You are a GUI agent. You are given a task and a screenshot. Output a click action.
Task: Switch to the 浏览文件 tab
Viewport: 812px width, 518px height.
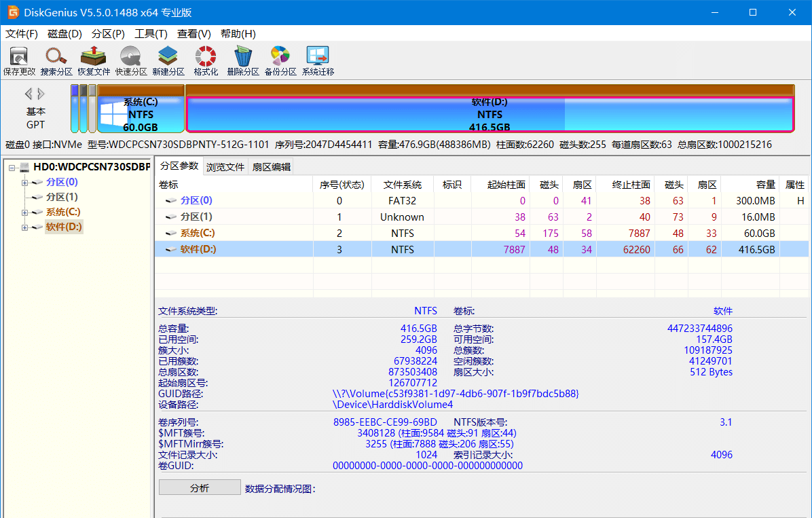[225, 166]
